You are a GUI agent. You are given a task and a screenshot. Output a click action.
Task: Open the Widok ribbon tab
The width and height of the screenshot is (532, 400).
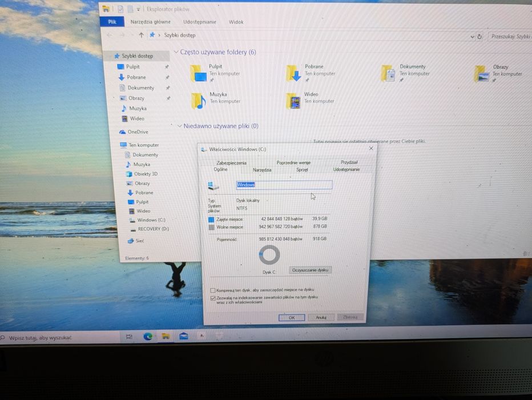click(x=236, y=22)
